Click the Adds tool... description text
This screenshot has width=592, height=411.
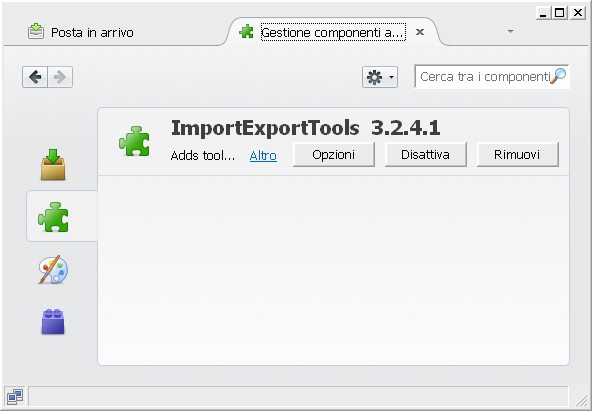pyautogui.click(x=203, y=155)
